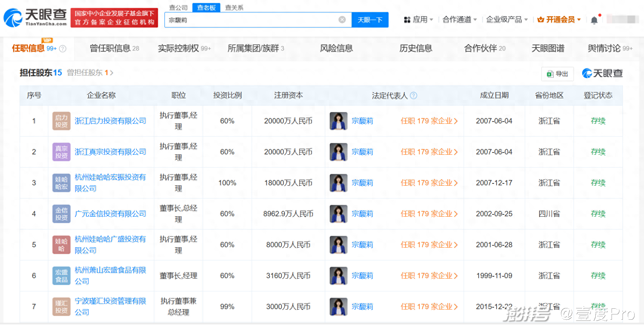Switch to the 查公司 search tab

tap(178, 8)
